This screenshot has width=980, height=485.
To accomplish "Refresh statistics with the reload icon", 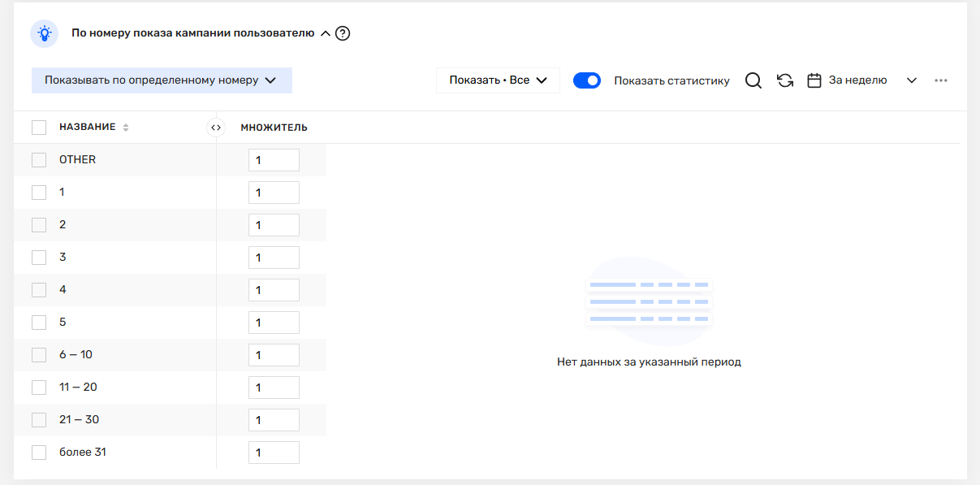I will [x=785, y=80].
